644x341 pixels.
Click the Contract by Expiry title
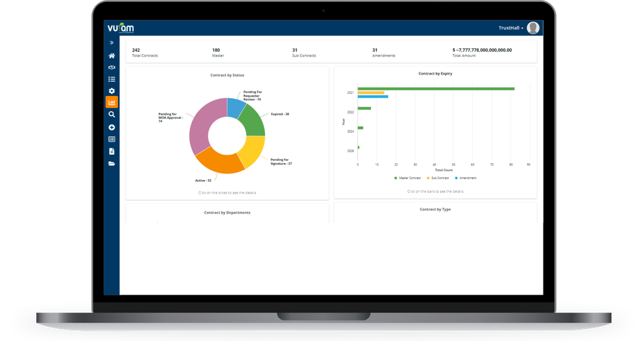435,74
